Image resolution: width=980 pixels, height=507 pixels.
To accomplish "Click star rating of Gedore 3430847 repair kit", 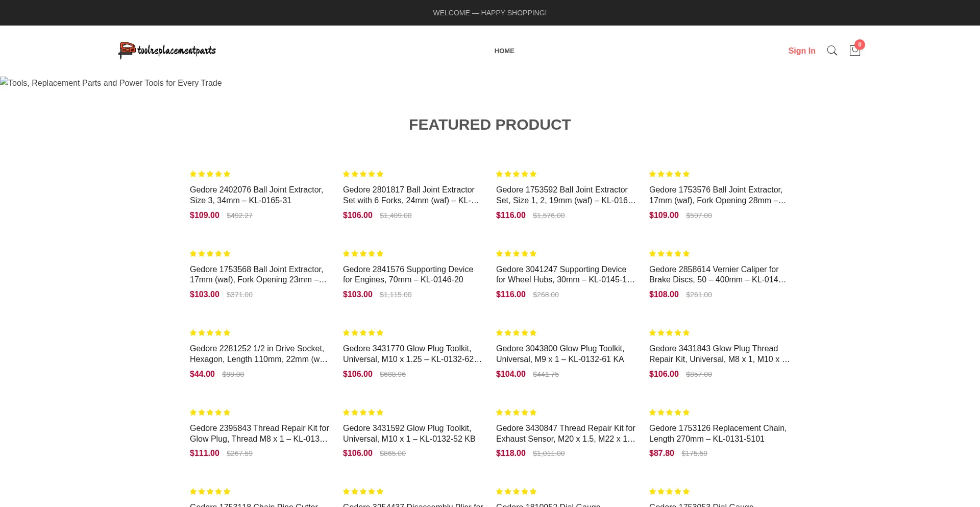I will tap(516, 413).
